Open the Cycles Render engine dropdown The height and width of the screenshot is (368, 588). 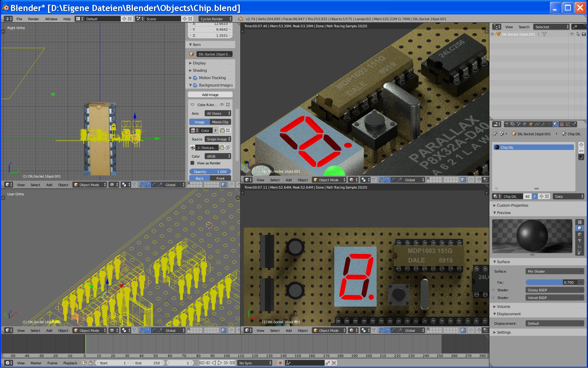tap(216, 19)
